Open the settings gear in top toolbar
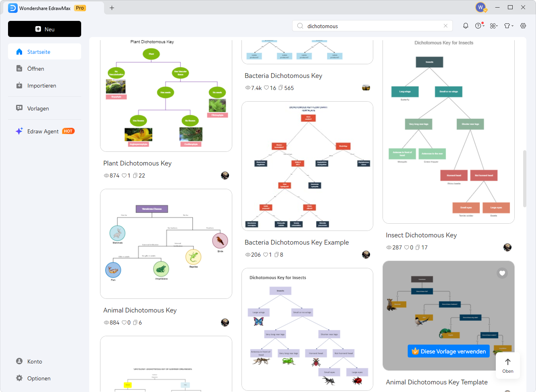The width and height of the screenshot is (536, 392). tap(523, 26)
